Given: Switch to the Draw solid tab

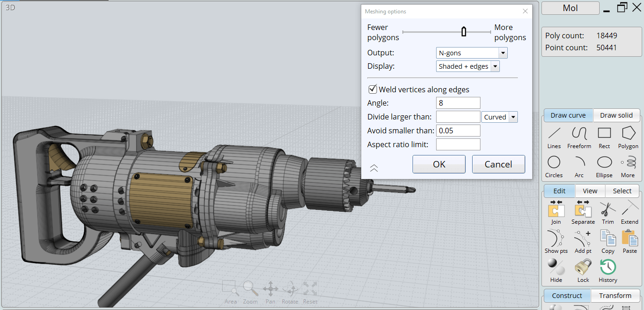Looking at the screenshot, I should coord(616,115).
